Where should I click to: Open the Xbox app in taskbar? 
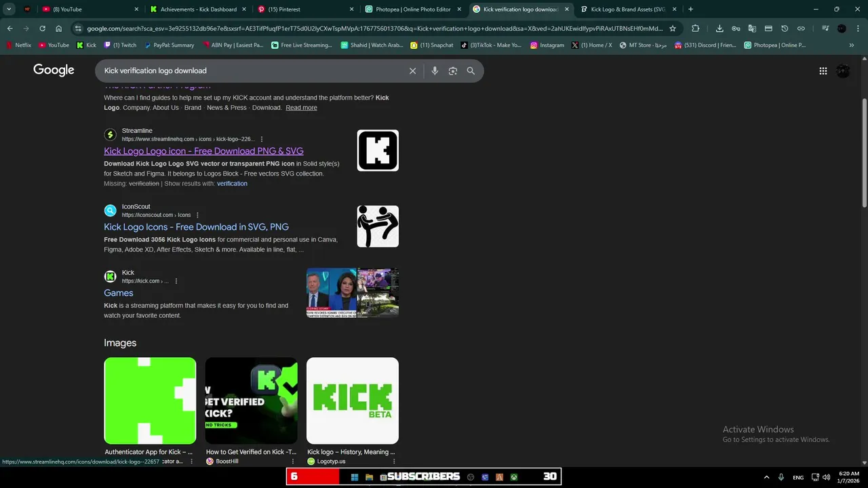tap(514, 477)
